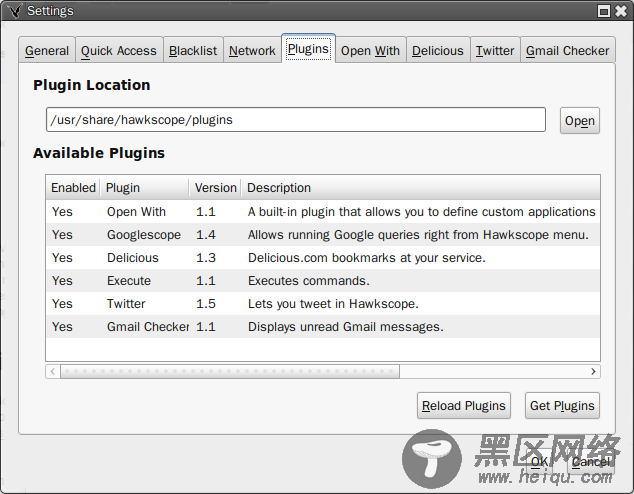Select the Gmail Checker plugin in the table
This screenshot has height=494, width=634.
point(323,327)
